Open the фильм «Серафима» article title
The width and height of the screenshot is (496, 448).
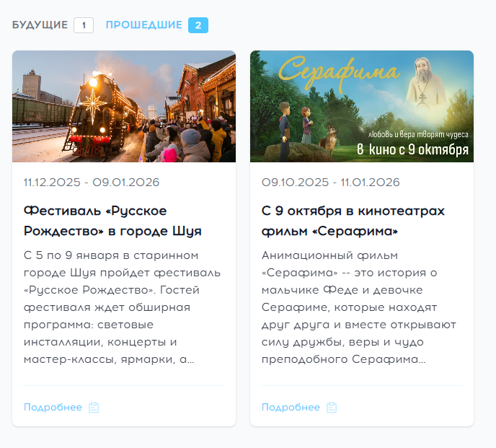click(x=353, y=221)
